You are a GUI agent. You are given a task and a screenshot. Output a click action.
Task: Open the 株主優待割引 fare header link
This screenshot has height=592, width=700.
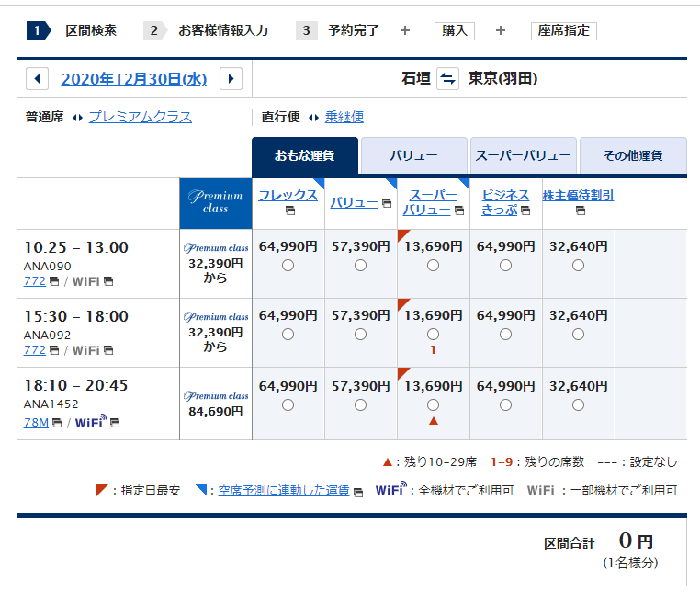click(x=578, y=196)
